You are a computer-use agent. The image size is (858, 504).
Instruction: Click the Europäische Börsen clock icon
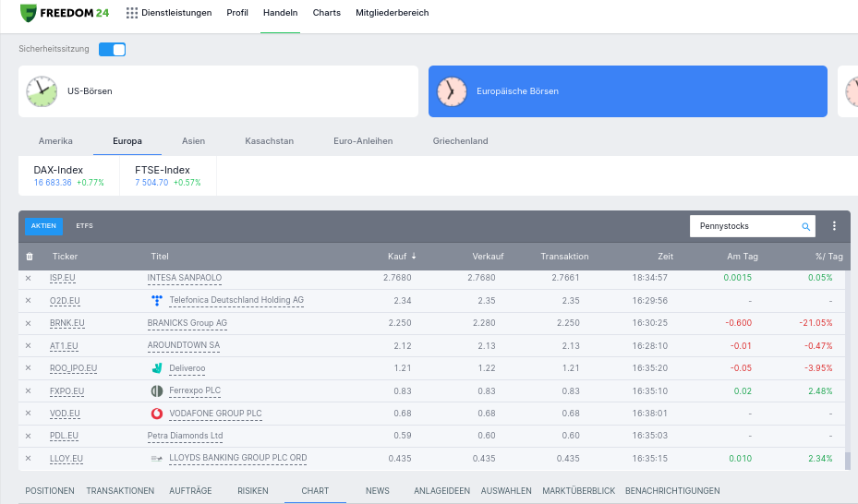click(452, 91)
